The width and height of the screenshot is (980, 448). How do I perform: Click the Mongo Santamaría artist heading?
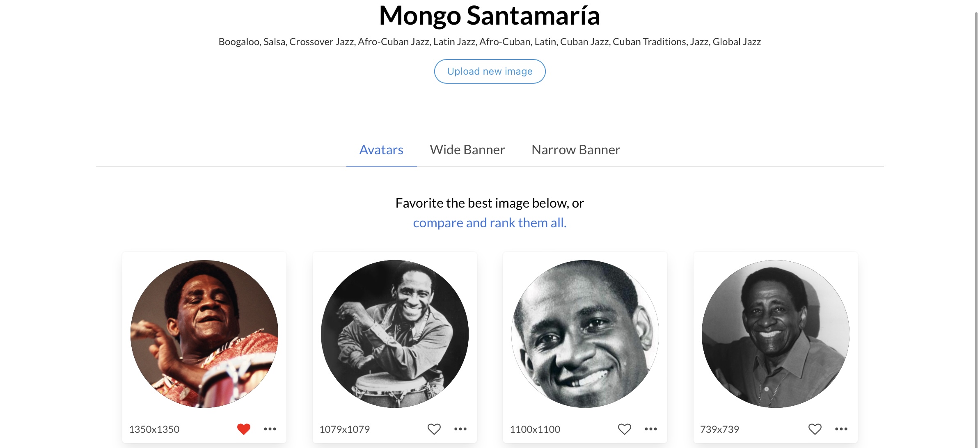[490, 16]
